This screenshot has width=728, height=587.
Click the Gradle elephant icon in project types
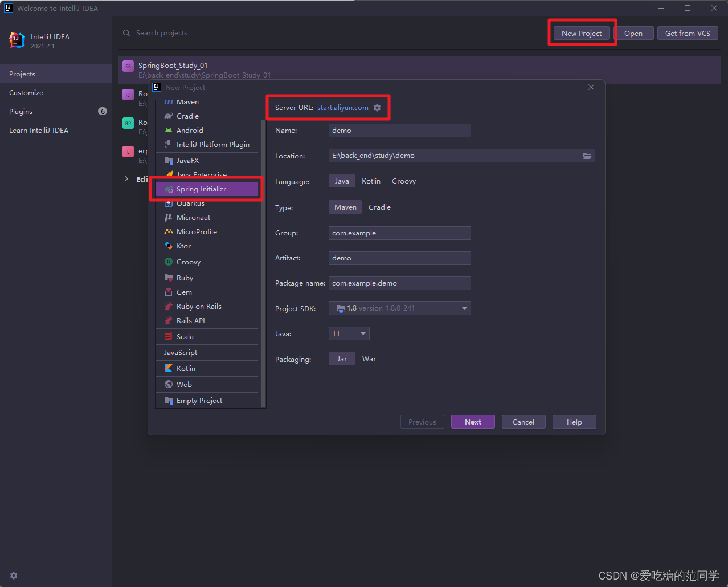[169, 116]
